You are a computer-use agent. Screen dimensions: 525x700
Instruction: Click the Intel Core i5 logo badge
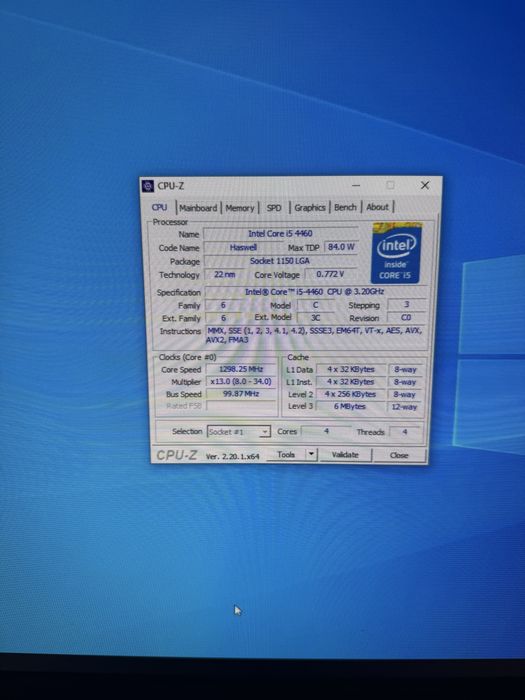pos(396,253)
